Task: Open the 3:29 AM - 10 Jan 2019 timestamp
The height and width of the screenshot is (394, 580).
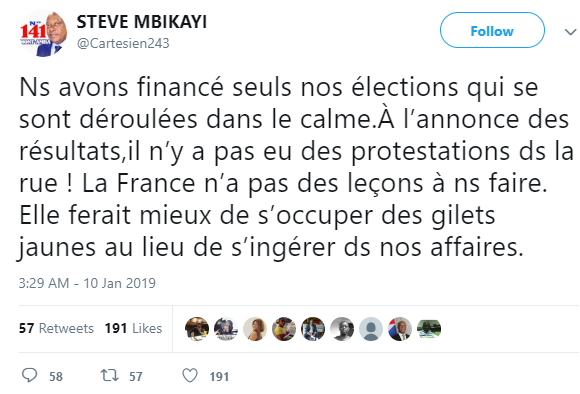Action: tap(87, 283)
